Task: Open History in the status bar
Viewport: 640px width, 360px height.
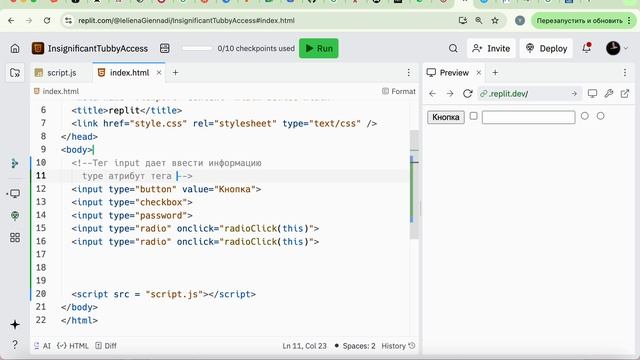Action: point(398,346)
